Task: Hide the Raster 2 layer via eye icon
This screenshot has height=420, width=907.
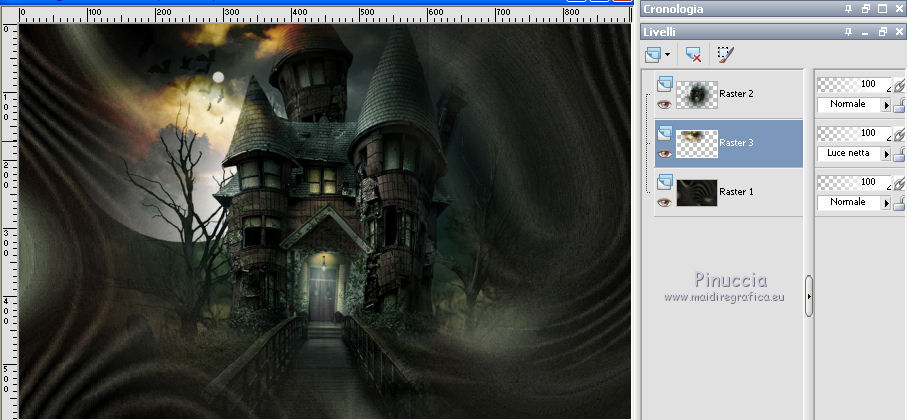Action: [664, 104]
